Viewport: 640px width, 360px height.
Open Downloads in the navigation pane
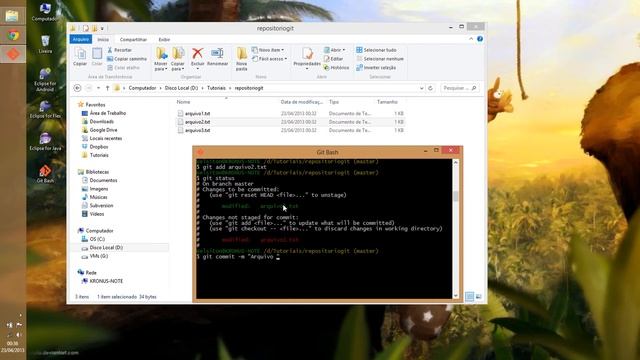tap(101, 122)
